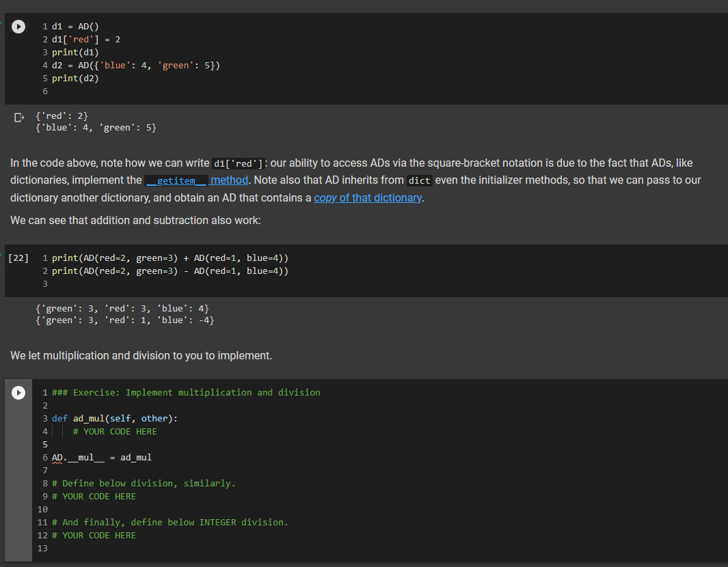Click the inline dict code token in the paragraph
The height and width of the screenshot is (567, 728).
[x=419, y=180]
